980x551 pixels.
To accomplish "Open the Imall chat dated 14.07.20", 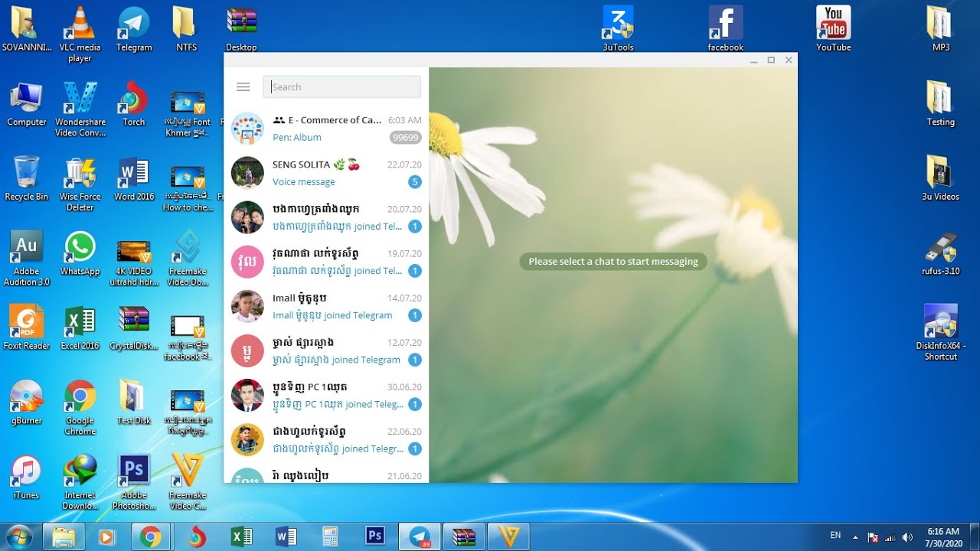I will [326, 306].
